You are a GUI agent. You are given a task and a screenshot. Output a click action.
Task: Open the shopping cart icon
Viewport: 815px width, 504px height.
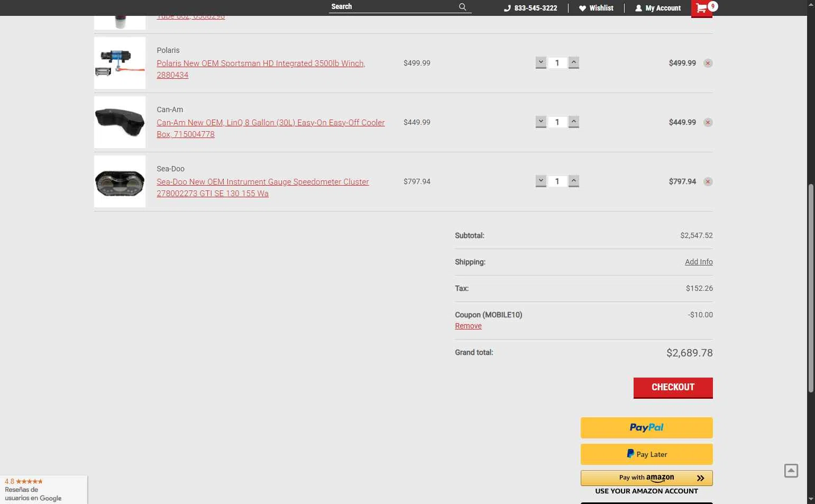coord(702,8)
